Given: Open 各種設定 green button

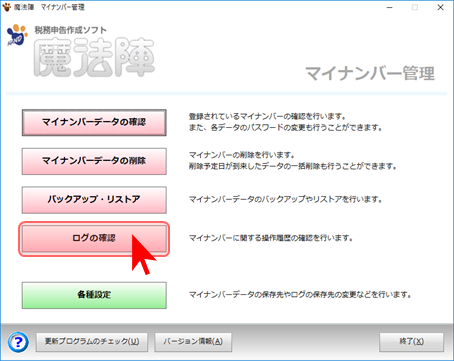Looking at the screenshot, I should click(x=94, y=295).
